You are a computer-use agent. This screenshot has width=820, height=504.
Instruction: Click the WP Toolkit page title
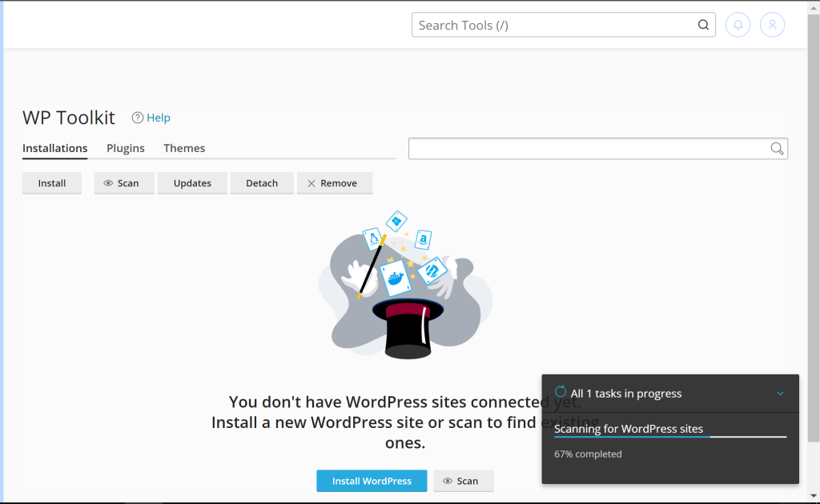pos(69,118)
